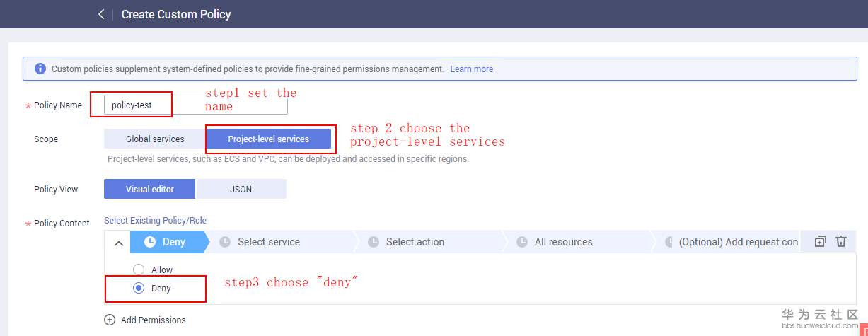Choose Project-level services scope
Screen dimensions: 868x336
click(268, 139)
